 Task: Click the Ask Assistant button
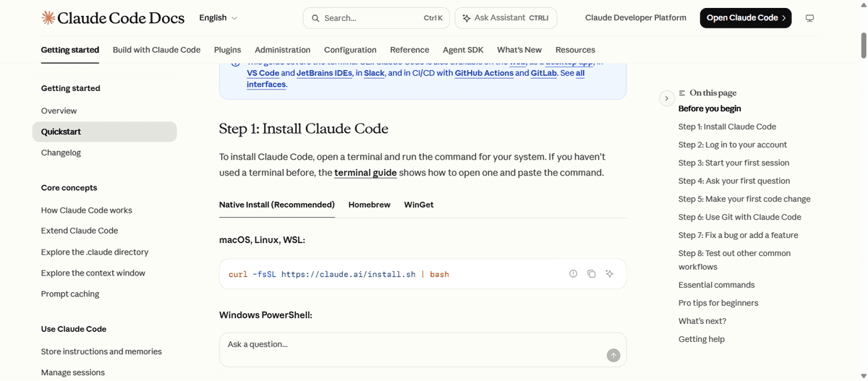click(x=506, y=18)
